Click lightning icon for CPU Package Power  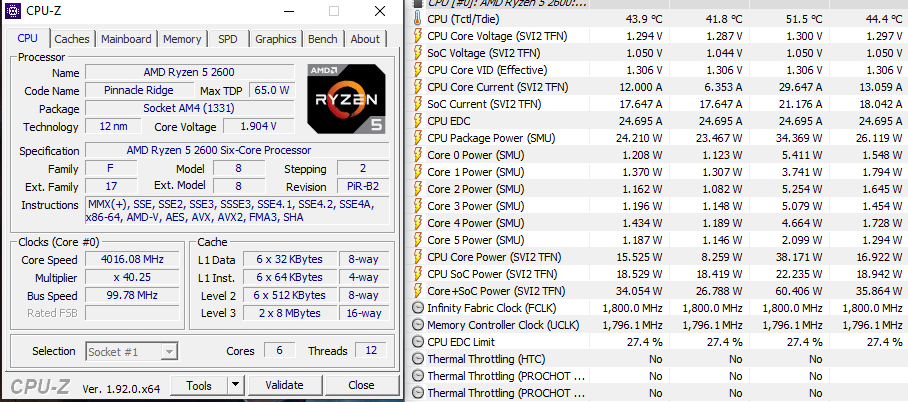click(418, 138)
